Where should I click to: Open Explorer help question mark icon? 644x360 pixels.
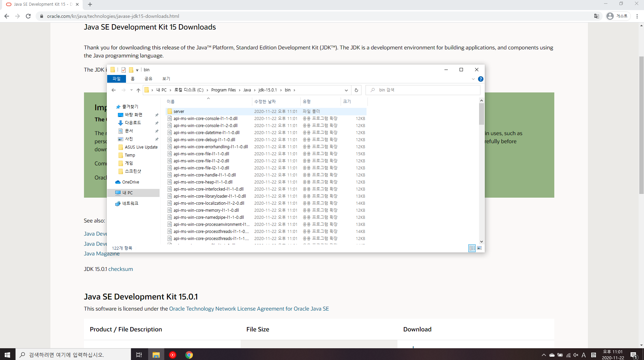pos(480,79)
